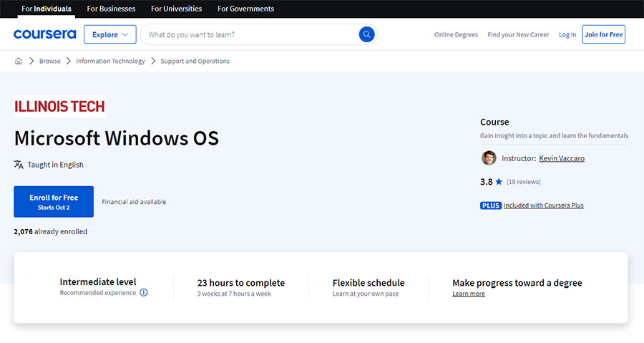Click the Microsoft Windows OS title

coord(116,138)
